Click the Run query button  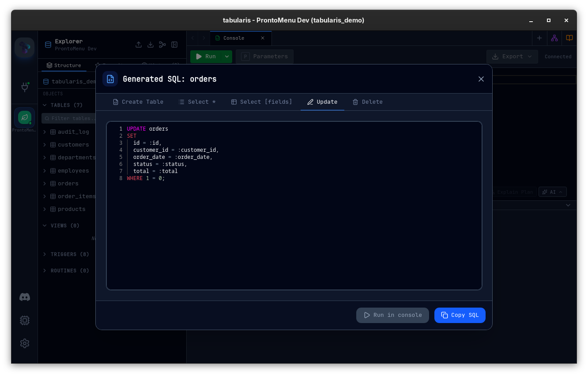pyautogui.click(x=206, y=56)
